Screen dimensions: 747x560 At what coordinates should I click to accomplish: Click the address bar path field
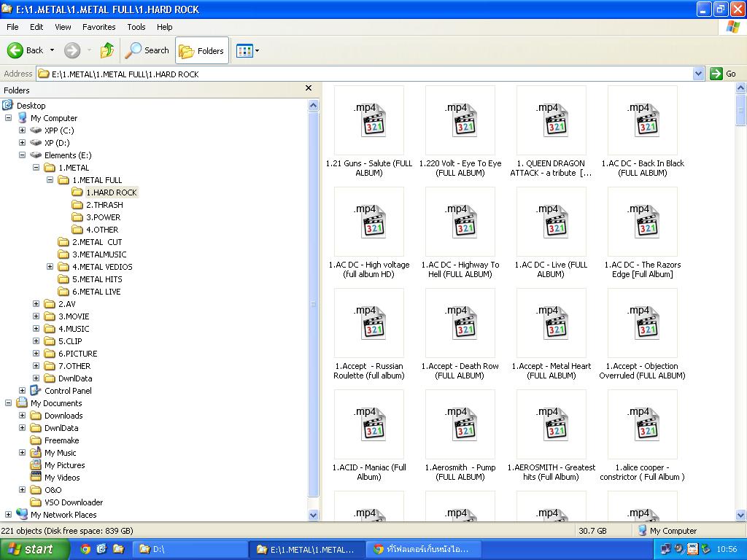click(365, 74)
